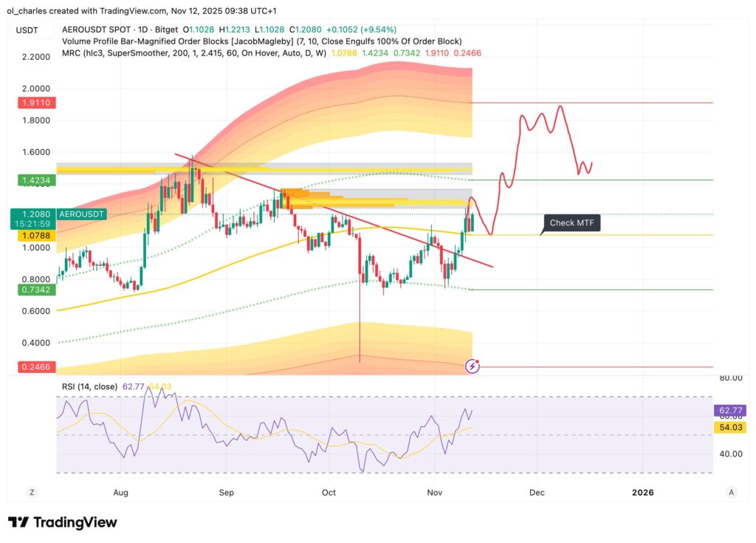Click the A auto-fit icon on the time axis
This screenshot has height=543, width=756.
[732, 492]
